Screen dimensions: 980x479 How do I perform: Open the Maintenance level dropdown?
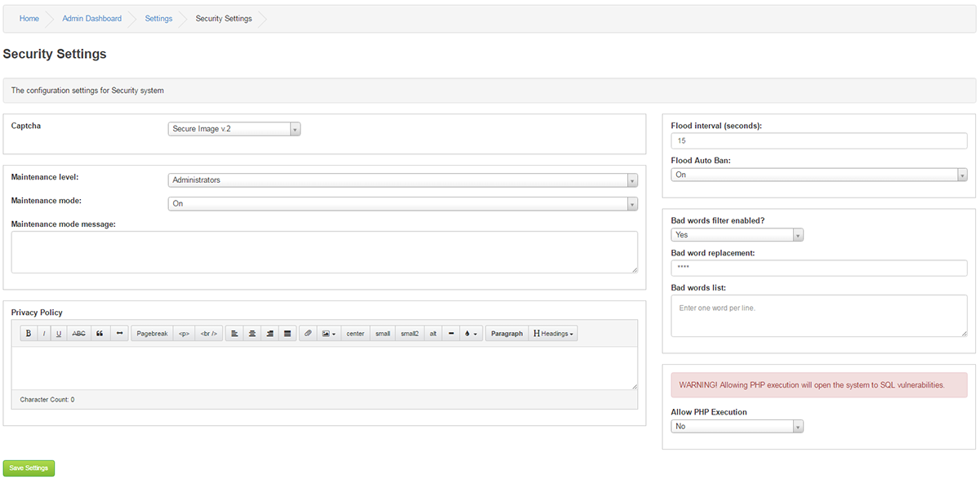pos(403,180)
